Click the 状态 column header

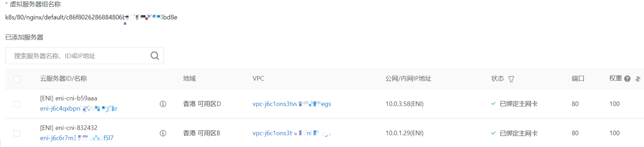(497, 79)
